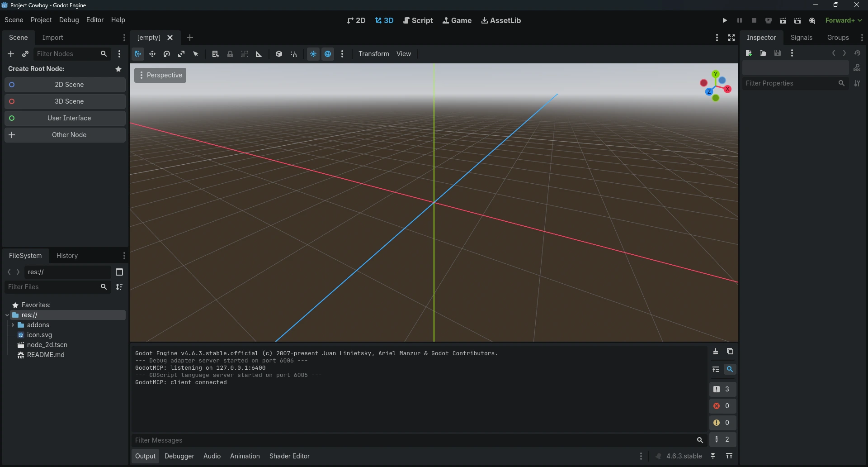Screen dimensions: 868x467
Task: Toggle use local space cube icon
Action: coord(279,54)
